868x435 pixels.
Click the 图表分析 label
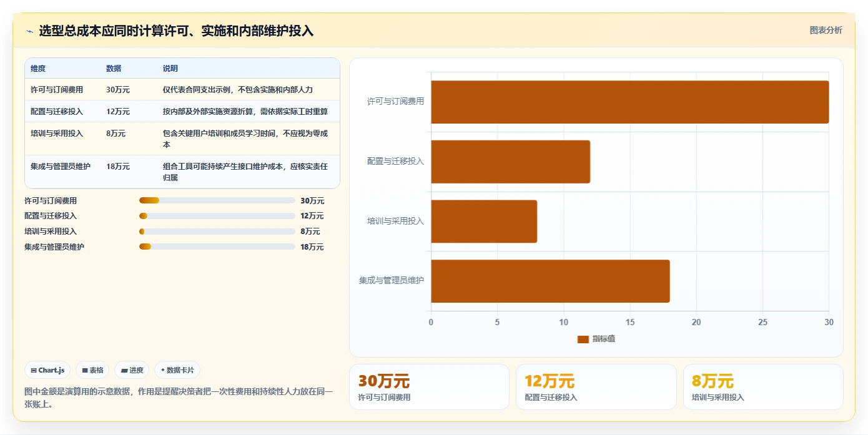point(826,30)
